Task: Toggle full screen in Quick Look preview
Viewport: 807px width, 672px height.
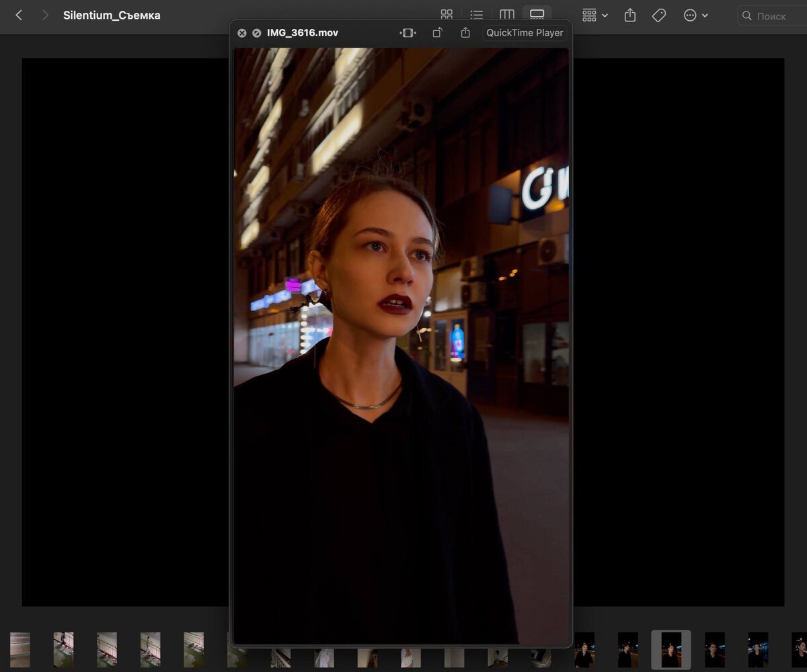Action: coord(256,33)
